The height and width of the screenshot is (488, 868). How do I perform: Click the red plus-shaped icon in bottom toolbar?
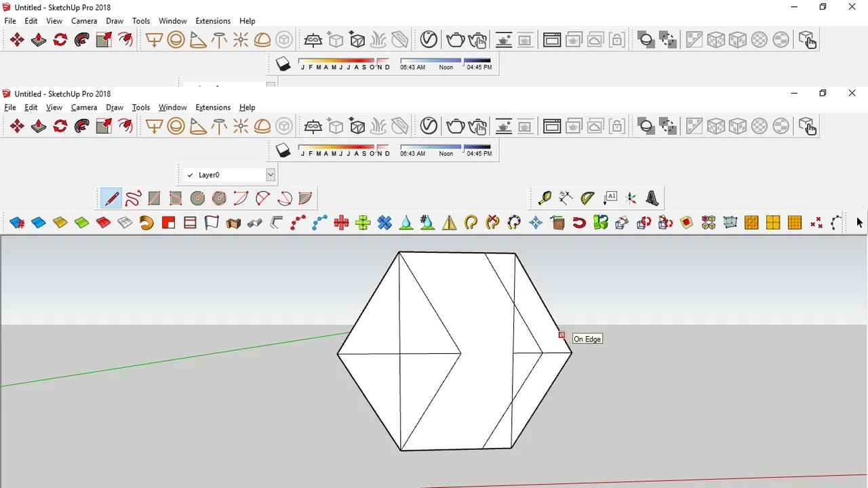tap(341, 222)
